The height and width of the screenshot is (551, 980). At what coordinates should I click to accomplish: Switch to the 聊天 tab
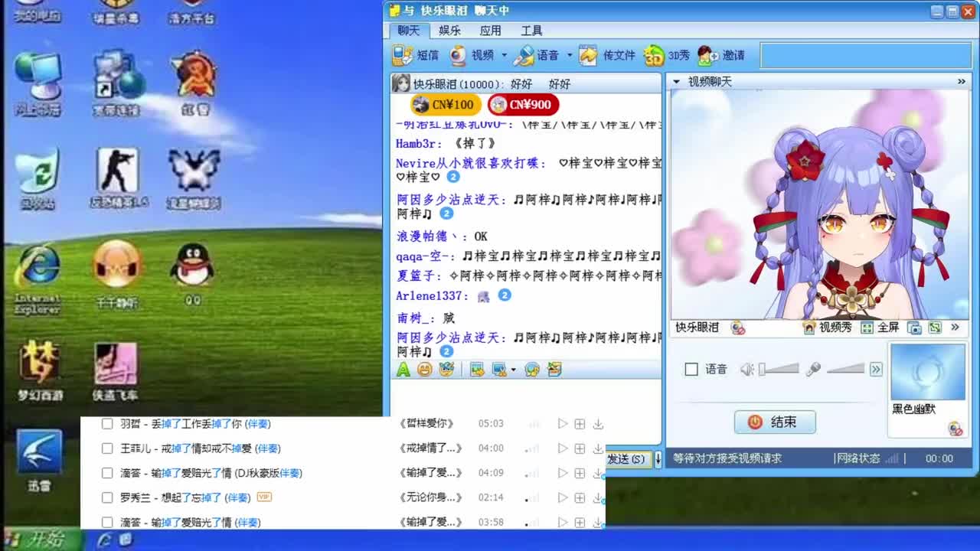408,31
